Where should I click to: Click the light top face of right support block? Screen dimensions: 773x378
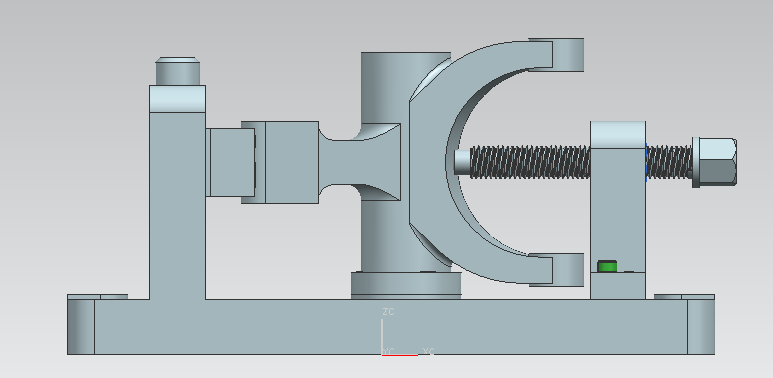618,135
